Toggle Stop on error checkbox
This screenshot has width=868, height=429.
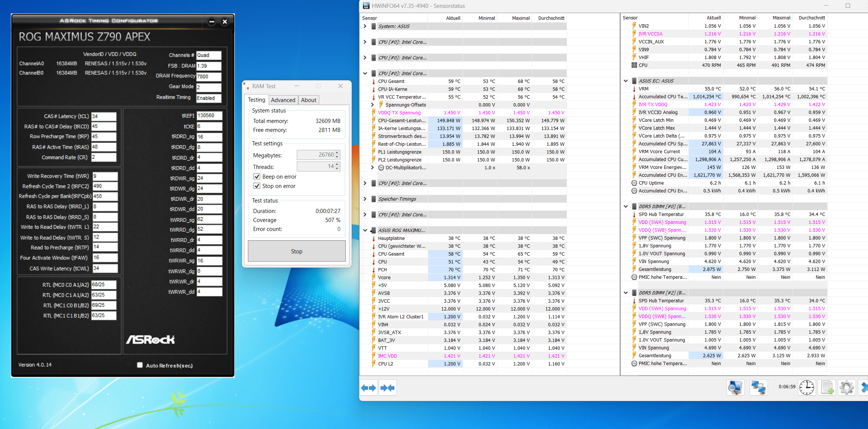257,186
